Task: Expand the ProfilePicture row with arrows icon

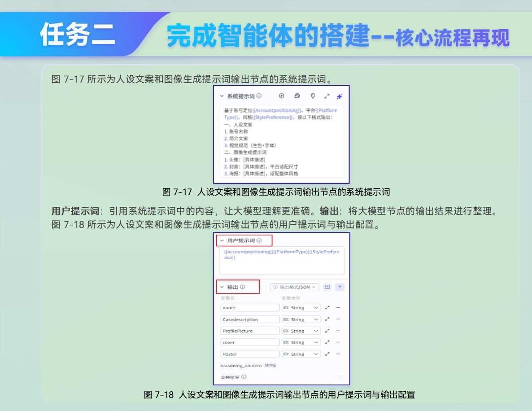Action: tap(327, 331)
